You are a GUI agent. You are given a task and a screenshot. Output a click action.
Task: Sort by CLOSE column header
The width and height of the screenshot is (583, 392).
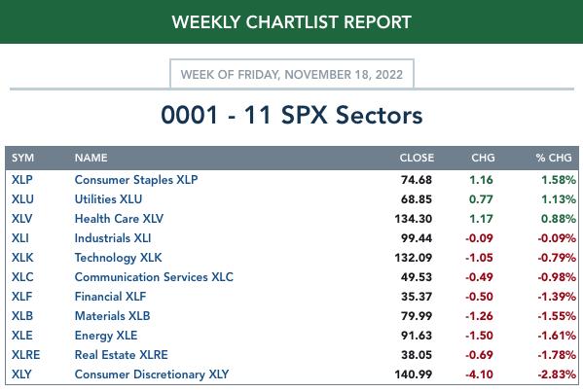click(x=417, y=158)
